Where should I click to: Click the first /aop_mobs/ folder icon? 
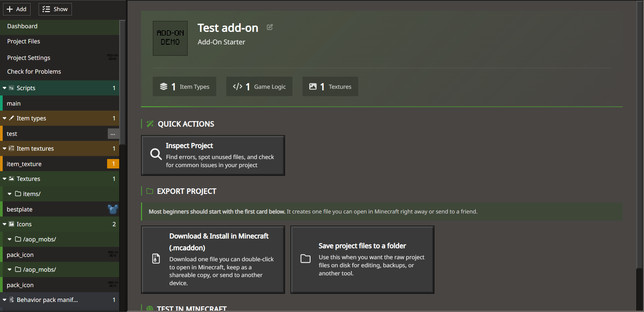click(18, 239)
